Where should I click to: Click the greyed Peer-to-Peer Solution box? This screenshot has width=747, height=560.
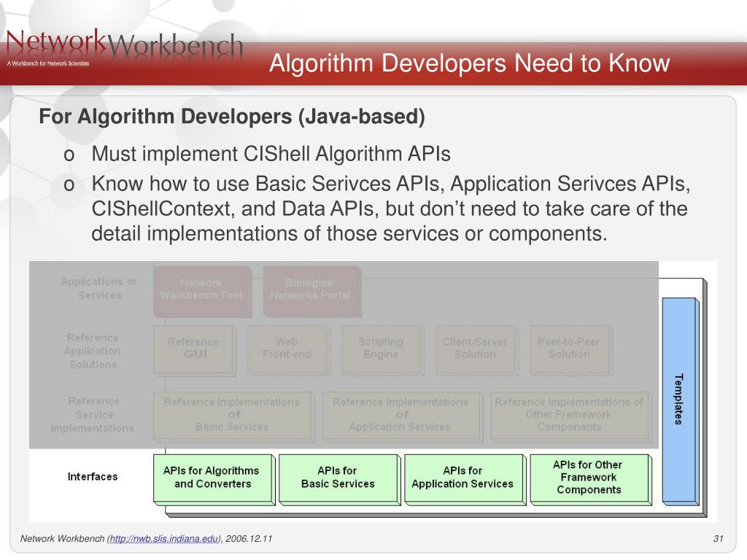click(570, 351)
